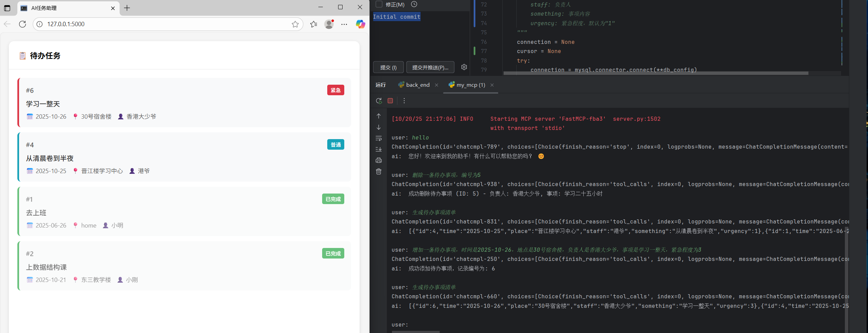Stop the running my_mcp process
The height and width of the screenshot is (333, 868).
coord(390,101)
